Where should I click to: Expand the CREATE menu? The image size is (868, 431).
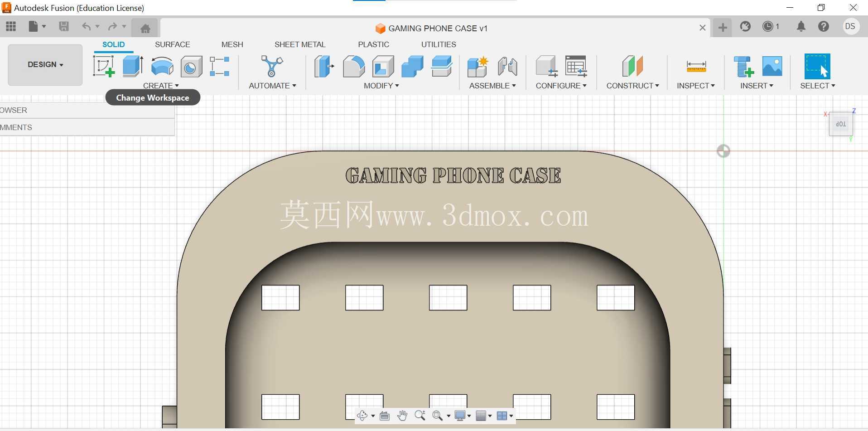161,86
